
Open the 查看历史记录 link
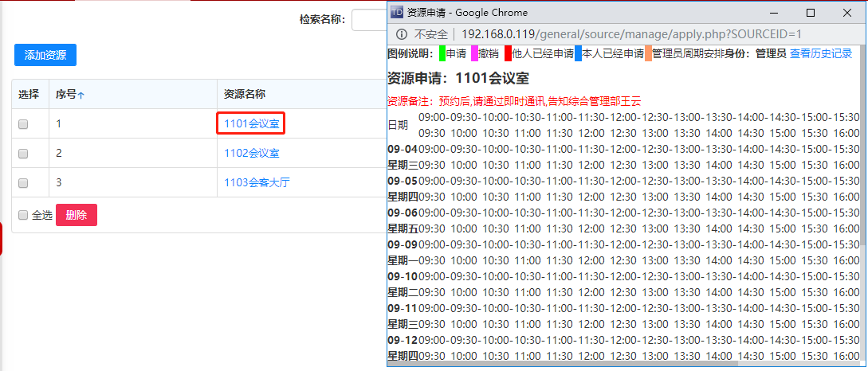pos(820,53)
